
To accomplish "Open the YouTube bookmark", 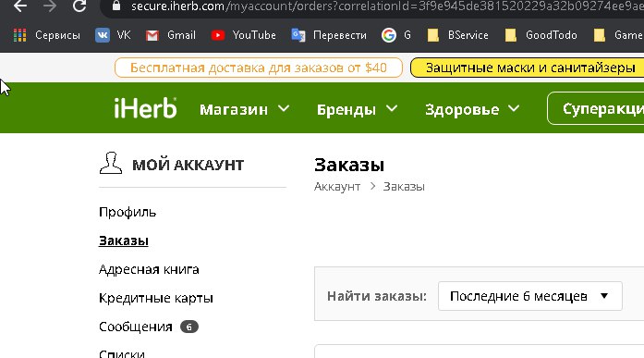I will [x=244, y=35].
